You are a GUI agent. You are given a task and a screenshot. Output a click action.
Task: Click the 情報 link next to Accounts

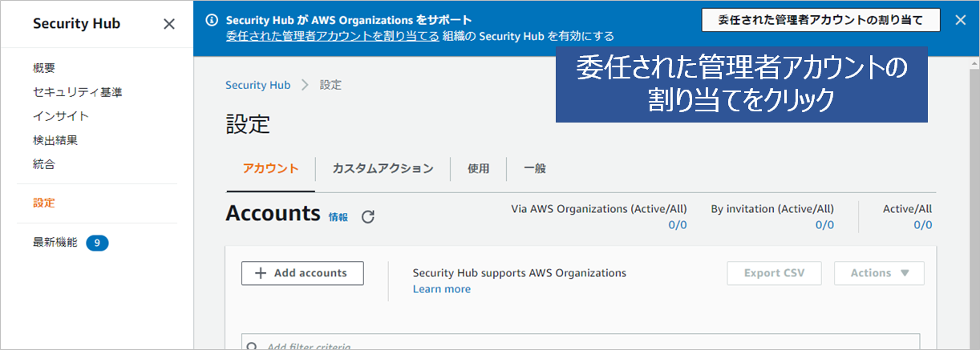(338, 217)
